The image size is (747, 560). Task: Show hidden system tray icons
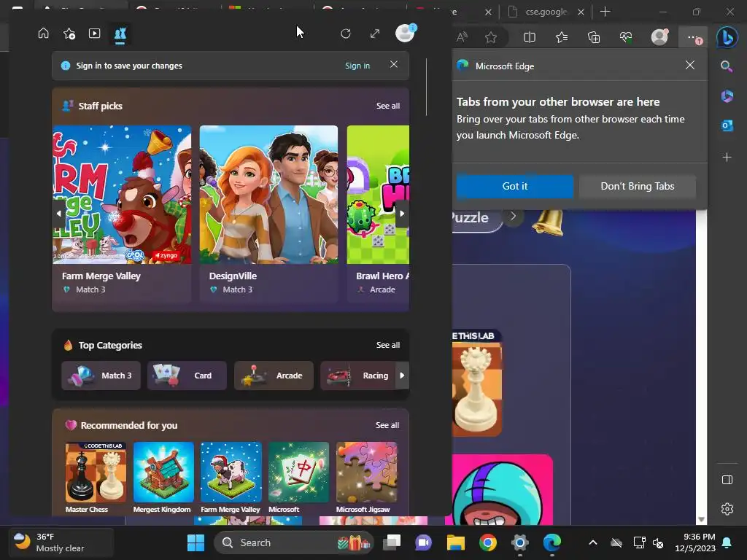tap(592, 542)
